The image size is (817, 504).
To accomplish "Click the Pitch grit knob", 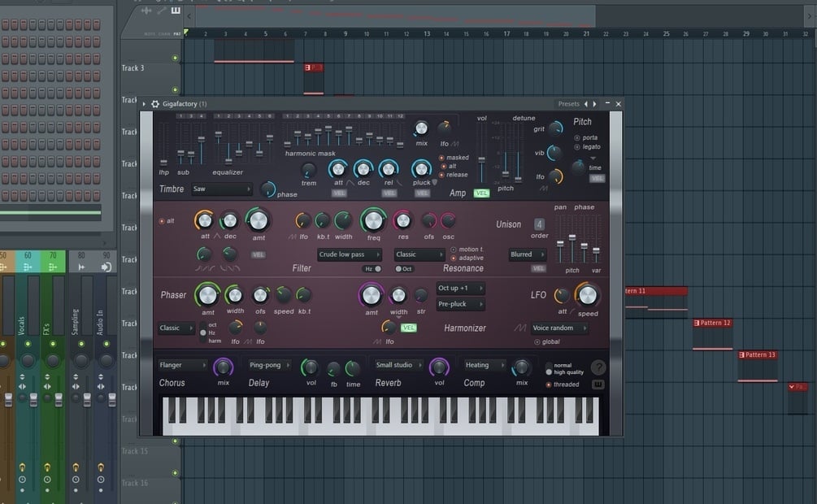I will [556, 128].
